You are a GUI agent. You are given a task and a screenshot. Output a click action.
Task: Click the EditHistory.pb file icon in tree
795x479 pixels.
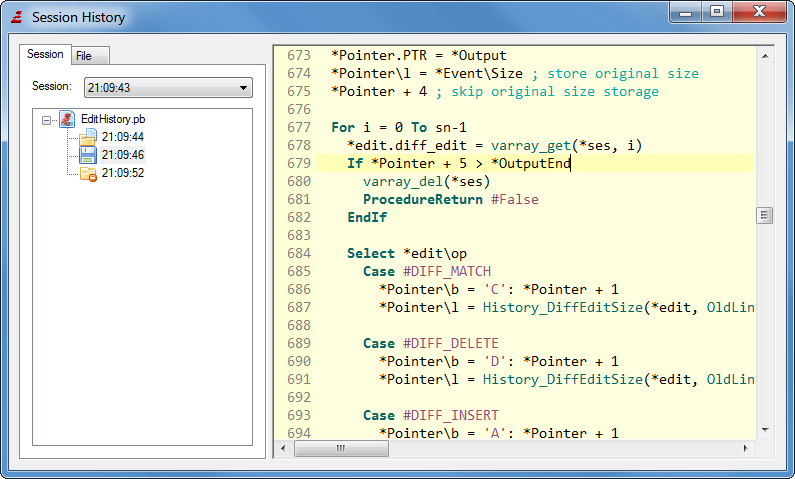(68, 119)
